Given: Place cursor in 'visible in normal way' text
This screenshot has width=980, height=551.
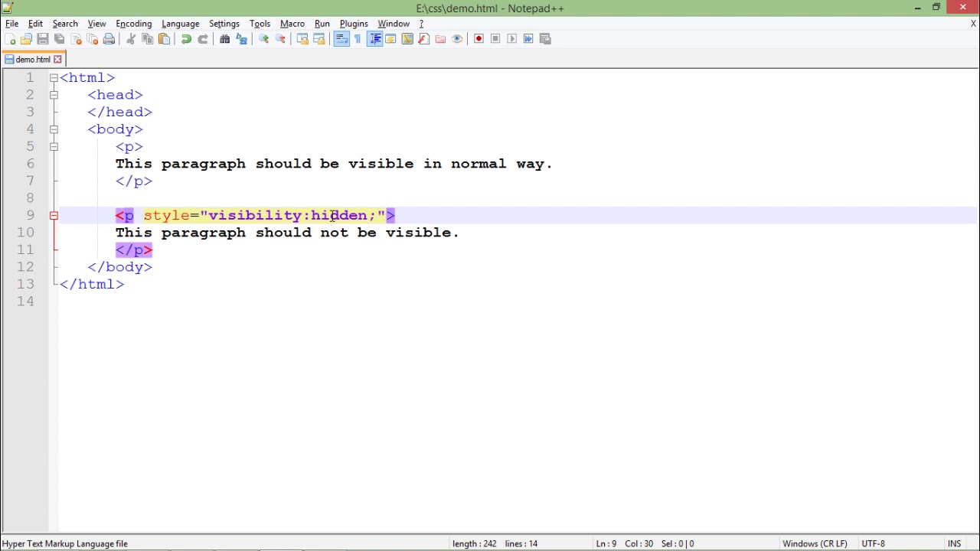Looking at the screenshot, I should coord(446,164).
